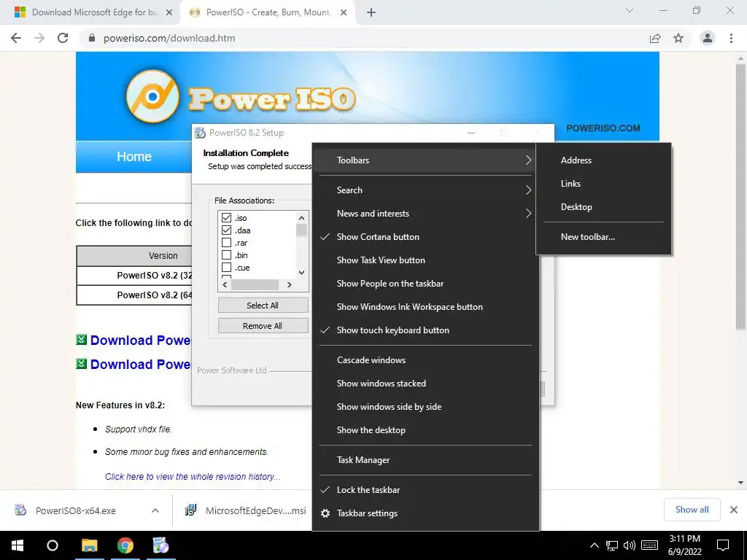Check the .bin file association
This screenshot has width=747, height=560.
coord(227,254)
